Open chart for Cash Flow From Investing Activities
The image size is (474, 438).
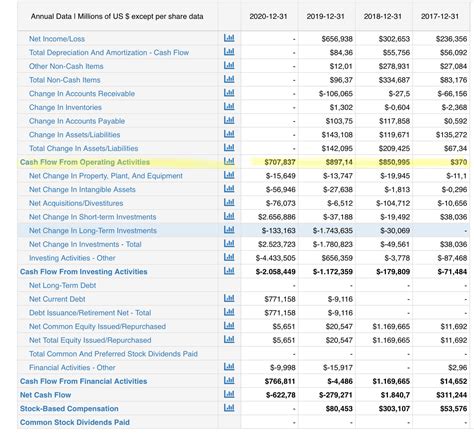[x=229, y=271]
